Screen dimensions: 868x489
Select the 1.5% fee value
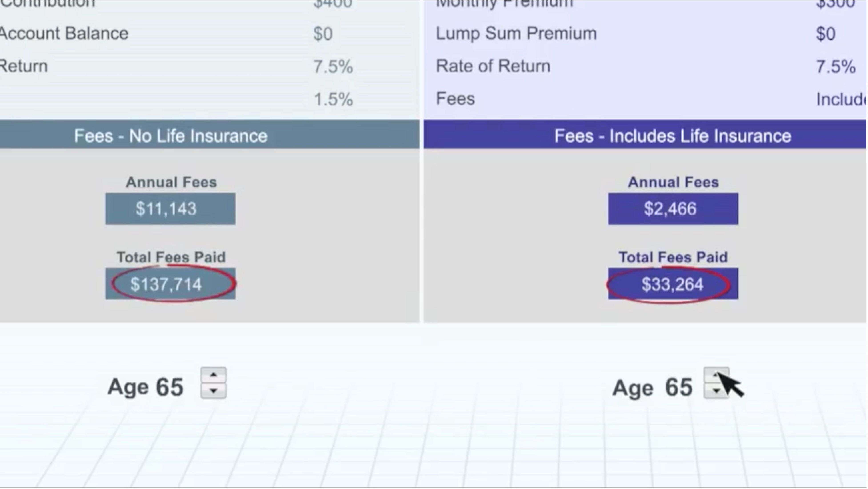click(x=333, y=99)
